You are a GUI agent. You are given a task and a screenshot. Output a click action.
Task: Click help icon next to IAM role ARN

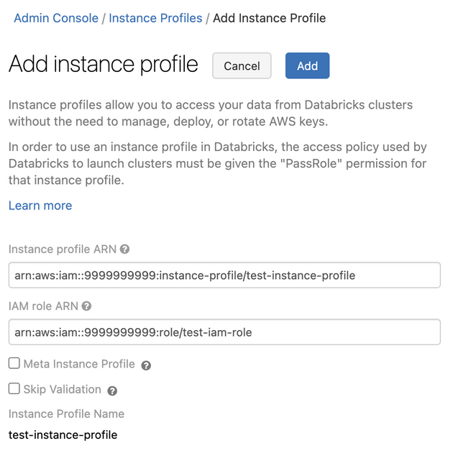coord(87,306)
